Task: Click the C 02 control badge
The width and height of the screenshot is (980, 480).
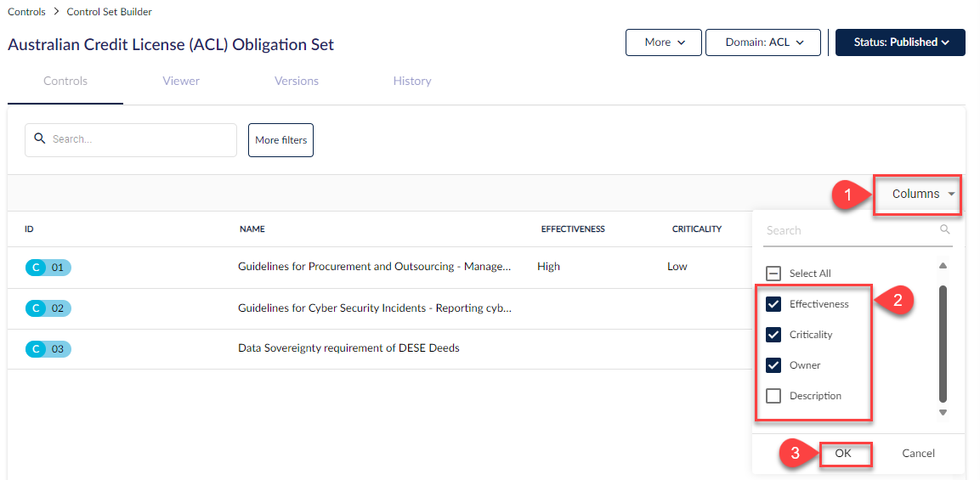Action: (x=48, y=308)
